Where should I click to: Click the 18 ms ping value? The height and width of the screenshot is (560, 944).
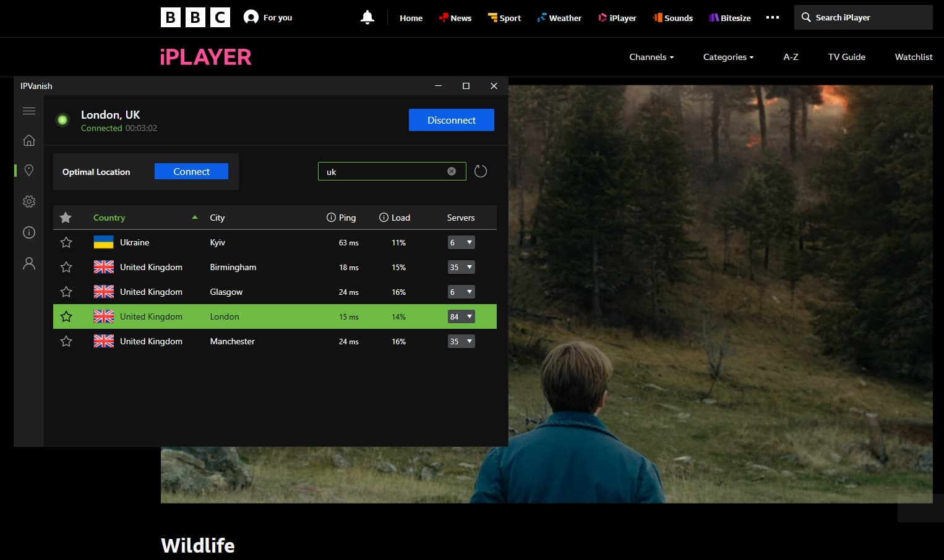pos(349,268)
